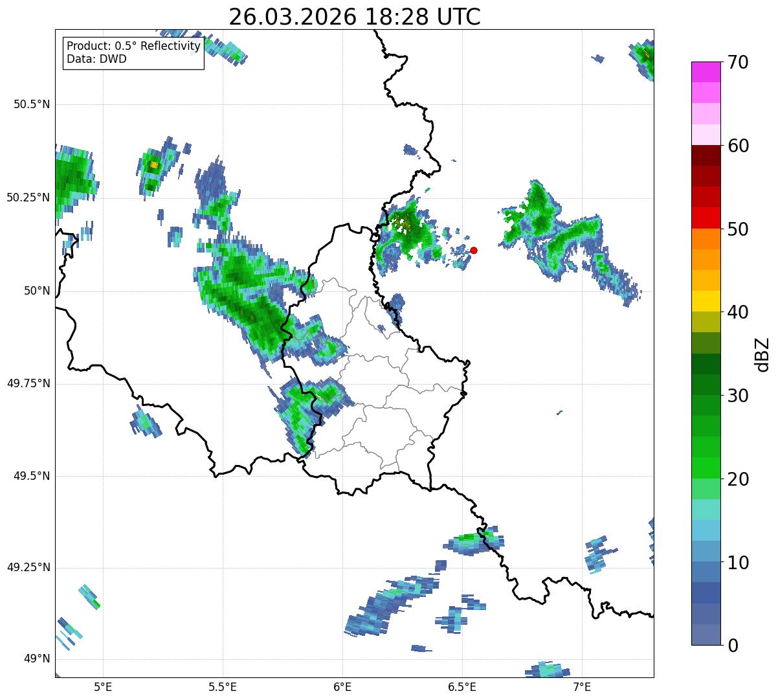Image resolution: width=778 pixels, height=700 pixels.
Task: Select the 50.25°N latitude label
Action: (28, 198)
